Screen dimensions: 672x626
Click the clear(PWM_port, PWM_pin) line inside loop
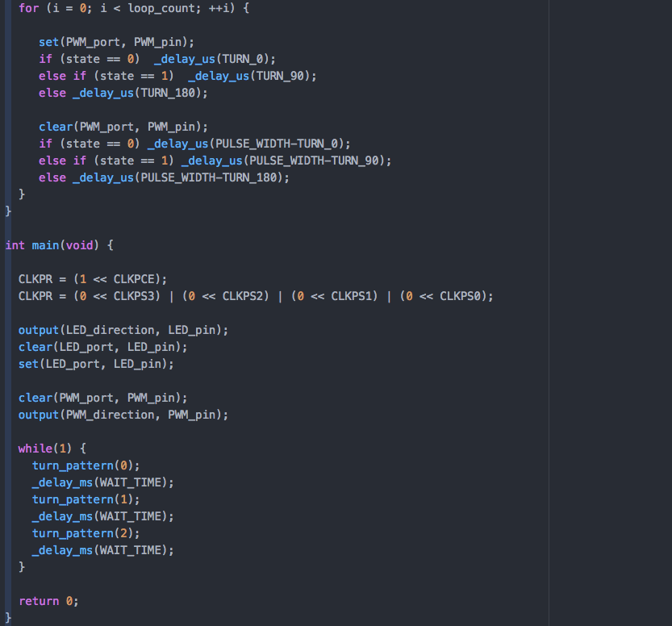pyautogui.click(x=123, y=127)
